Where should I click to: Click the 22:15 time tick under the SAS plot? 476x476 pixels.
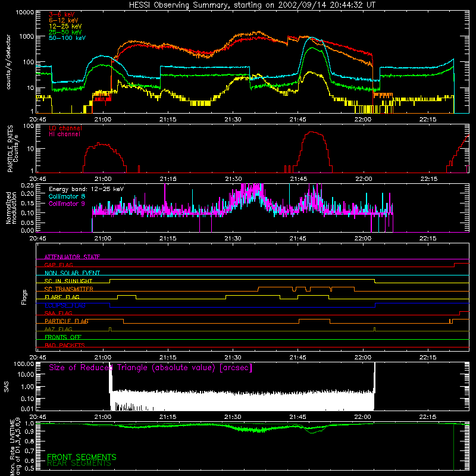tap(428, 417)
